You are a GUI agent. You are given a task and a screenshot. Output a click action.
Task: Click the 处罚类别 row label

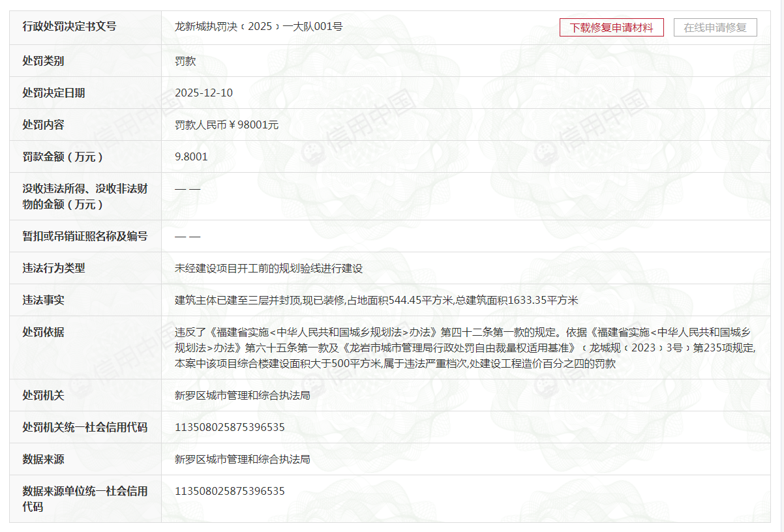point(43,61)
